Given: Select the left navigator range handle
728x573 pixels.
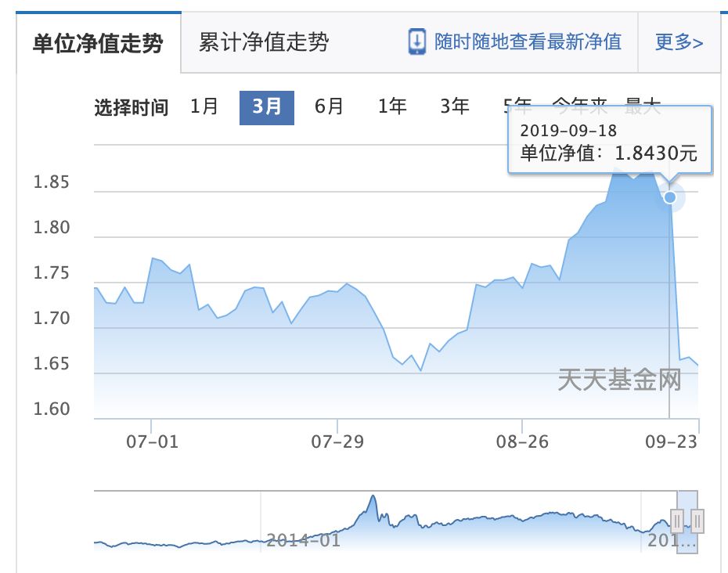Looking at the screenshot, I should [677, 521].
